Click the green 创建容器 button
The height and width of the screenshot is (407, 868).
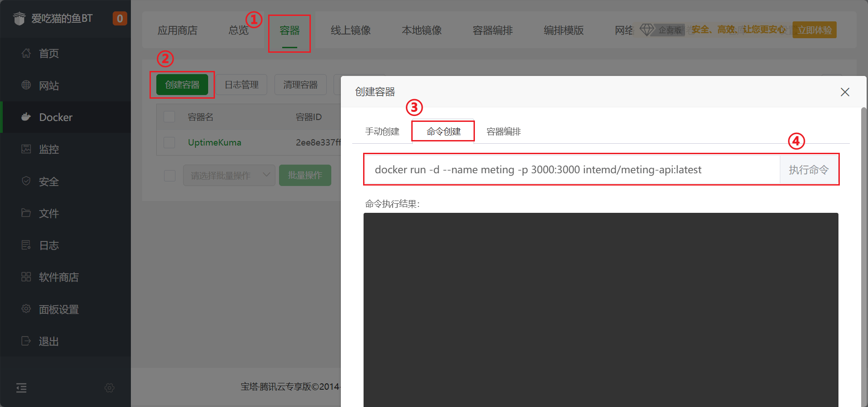(x=182, y=85)
